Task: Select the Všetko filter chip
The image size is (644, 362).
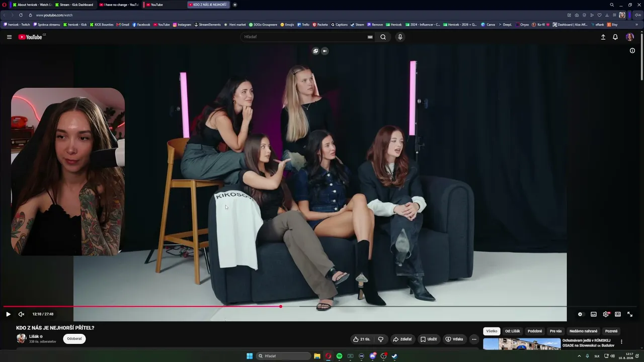Action: pyautogui.click(x=492, y=331)
